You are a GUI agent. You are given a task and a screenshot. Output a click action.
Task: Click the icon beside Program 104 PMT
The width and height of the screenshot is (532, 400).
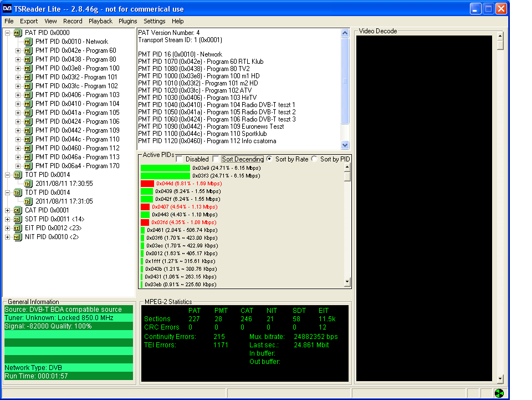click(28, 104)
